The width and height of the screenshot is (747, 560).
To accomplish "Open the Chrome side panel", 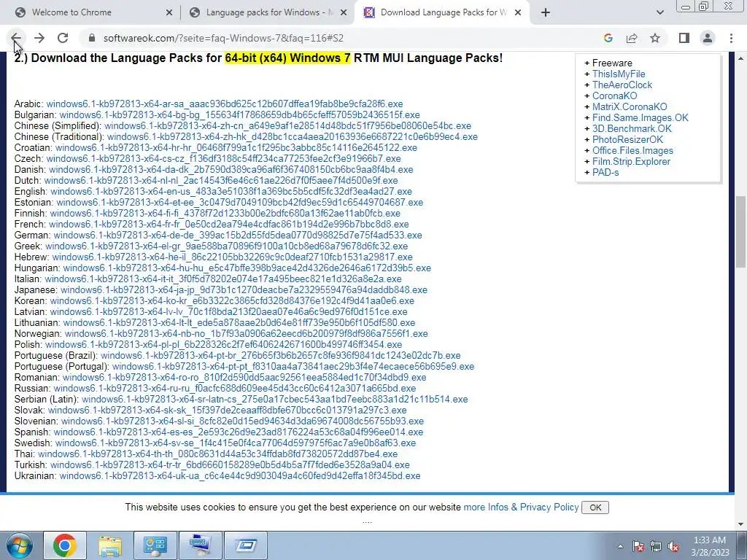I will [x=684, y=38].
